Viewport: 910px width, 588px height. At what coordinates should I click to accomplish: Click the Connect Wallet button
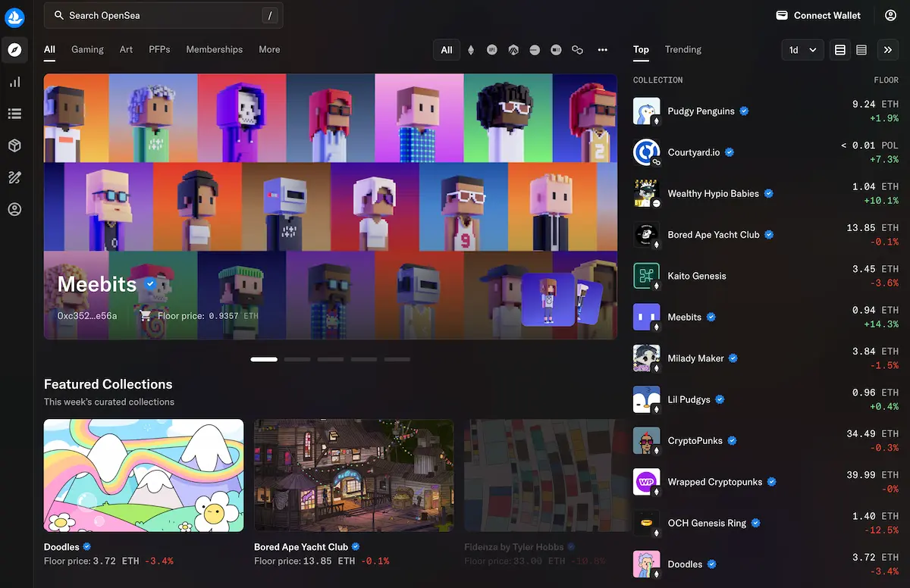click(x=818, y=15)
